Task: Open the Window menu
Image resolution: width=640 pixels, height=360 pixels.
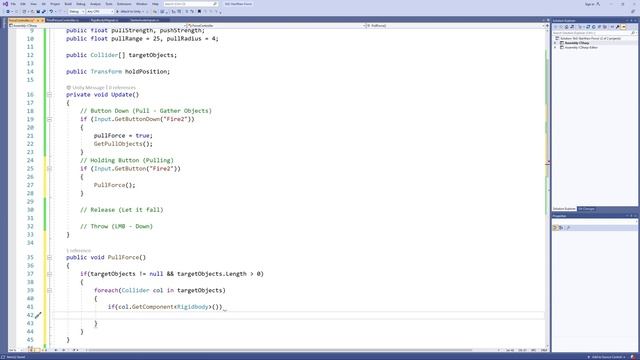Action: click(x=142, y=4)
